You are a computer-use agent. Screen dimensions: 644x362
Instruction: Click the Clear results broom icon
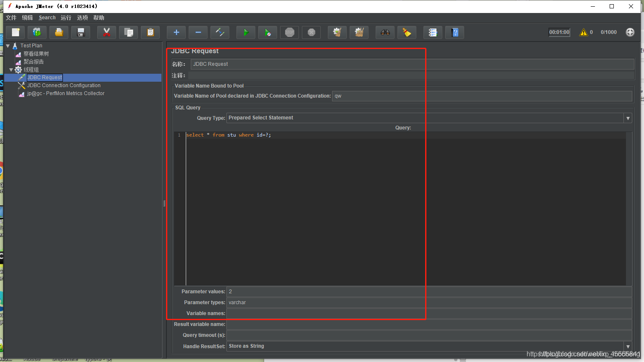point(338,32)
